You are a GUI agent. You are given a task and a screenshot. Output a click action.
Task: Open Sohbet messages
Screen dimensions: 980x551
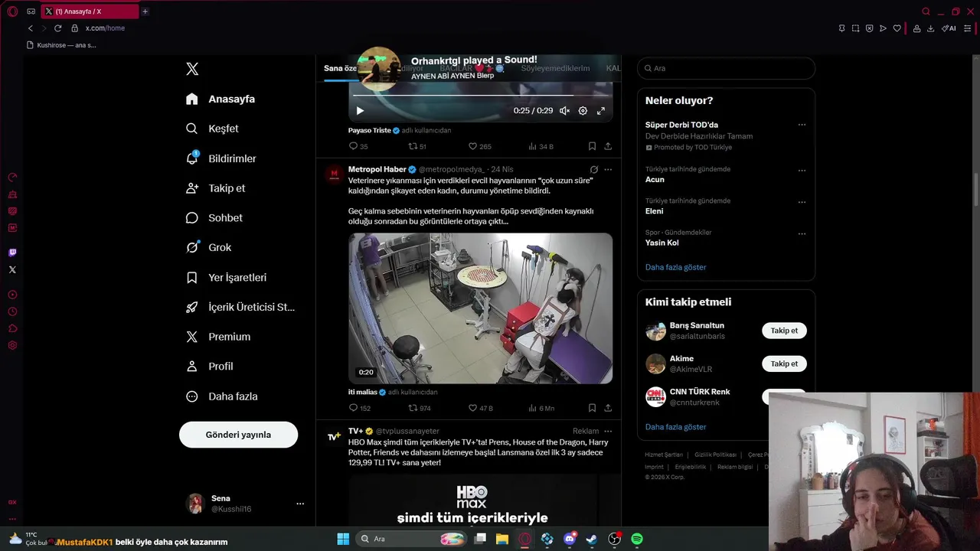214,218
